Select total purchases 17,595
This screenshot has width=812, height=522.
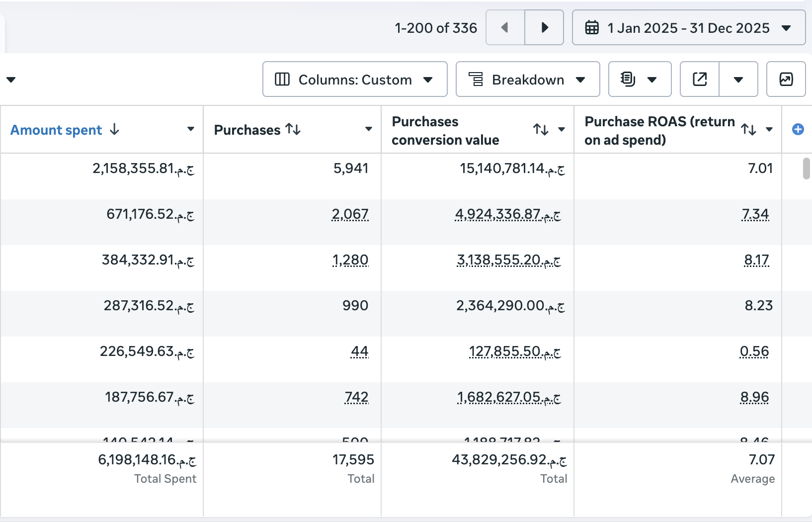point(353,460)
